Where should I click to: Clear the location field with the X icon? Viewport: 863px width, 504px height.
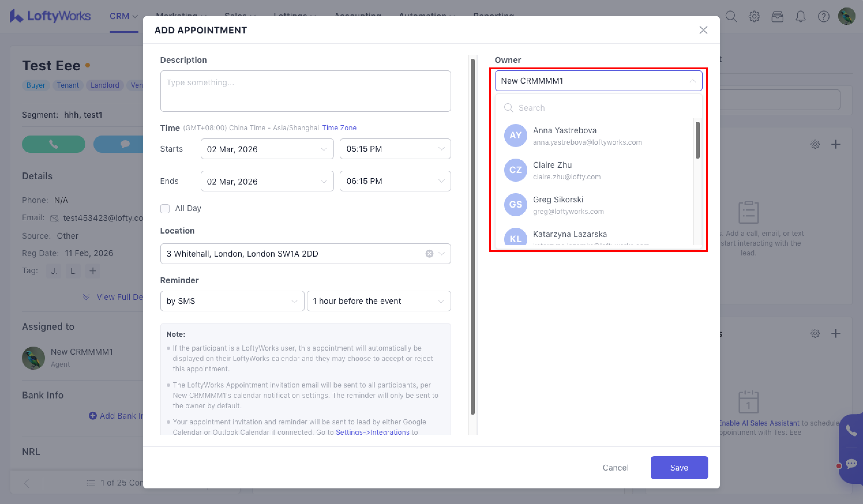coord(429,254)
